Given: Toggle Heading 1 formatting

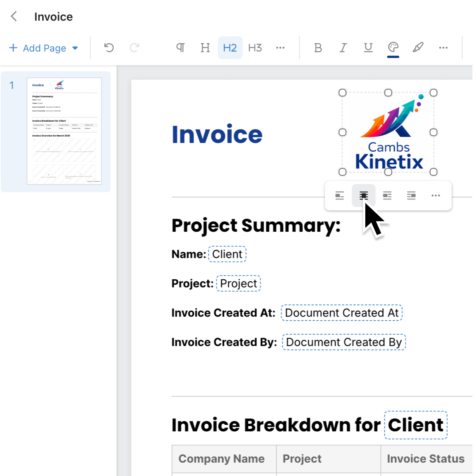Looking at the screenshot, I should (x=205, y=48).
